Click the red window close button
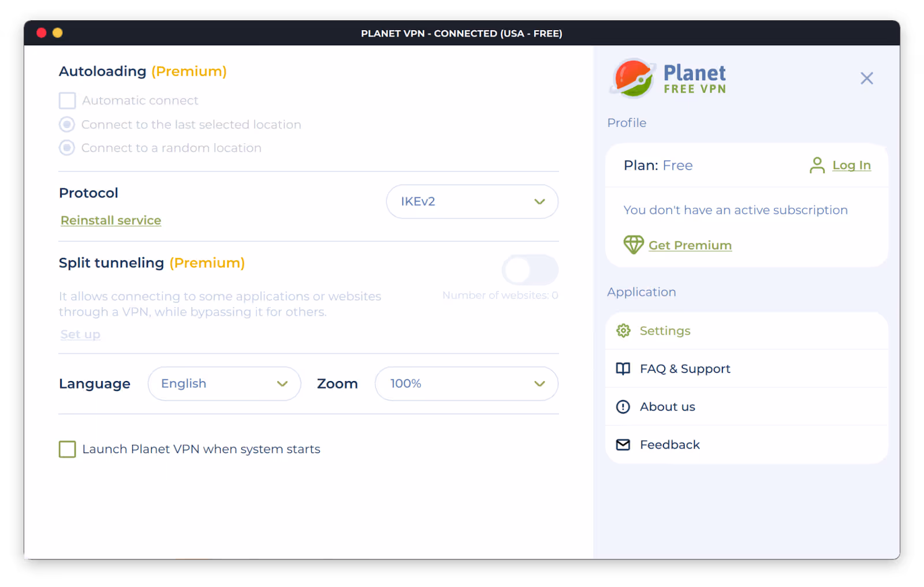The image size is (924, 587). pyautogui.click(x=42, y=33)
